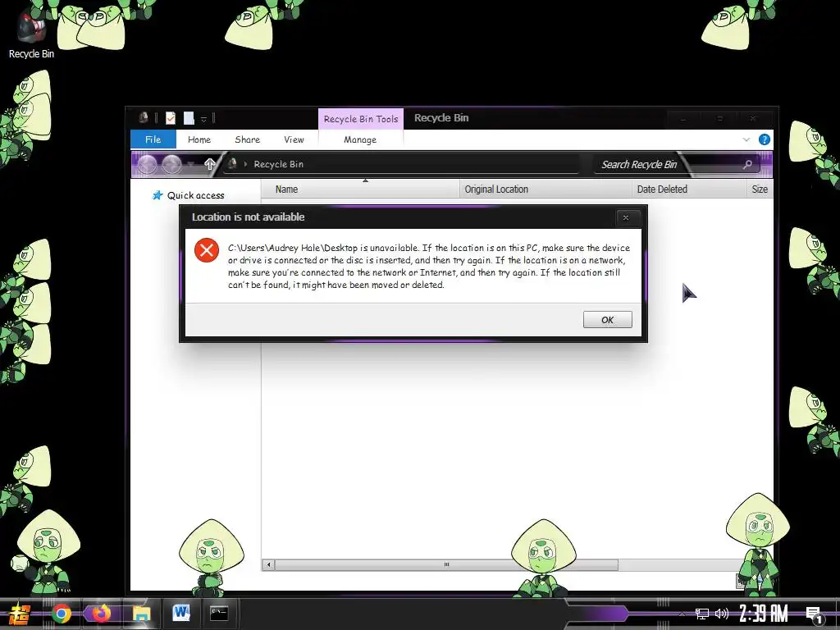
Task: Click the horizontal scrollbar thumb
Action: tap(446, 564)
